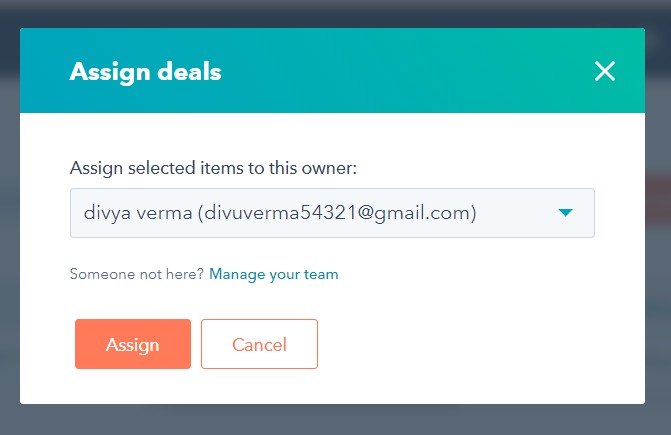Click the word 'deals' in the dialog title
671x435 pixels.
click(x=189, y=71)
